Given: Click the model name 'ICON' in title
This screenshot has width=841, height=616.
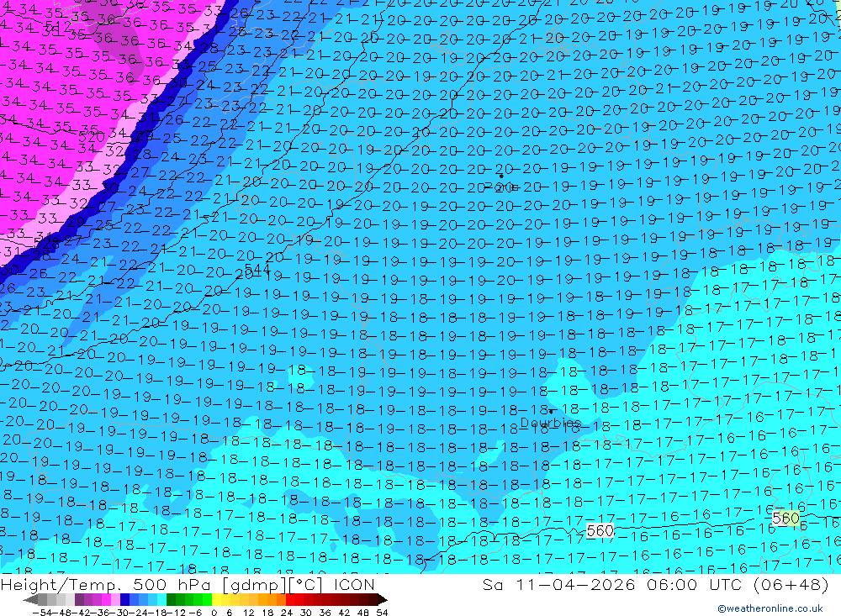Looking at the screenshot, I should click(x=354, y=585).
